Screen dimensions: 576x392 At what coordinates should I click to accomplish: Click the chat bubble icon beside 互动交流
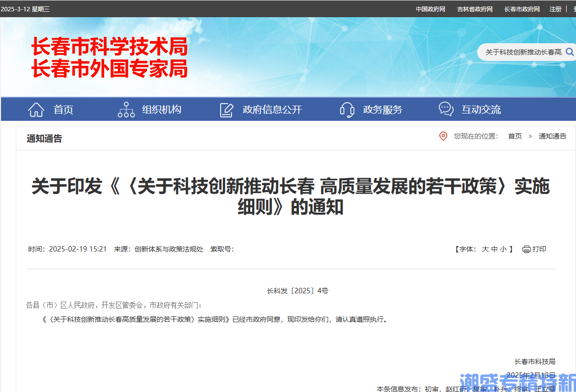coord(446,109)
